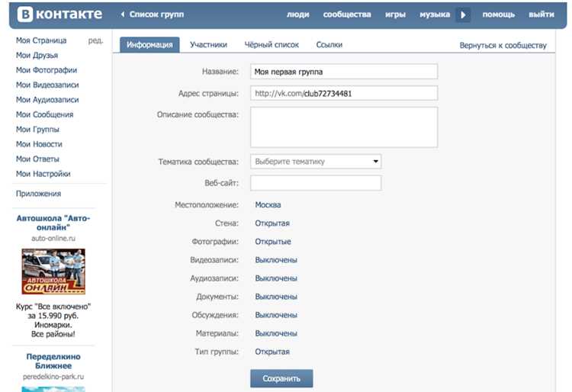
Task: Change Материалы setting Выключены
Action: pos(276,333)
